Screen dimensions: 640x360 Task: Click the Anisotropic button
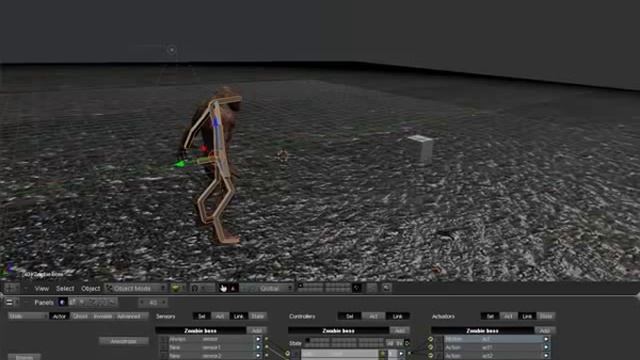pos(124,341)
